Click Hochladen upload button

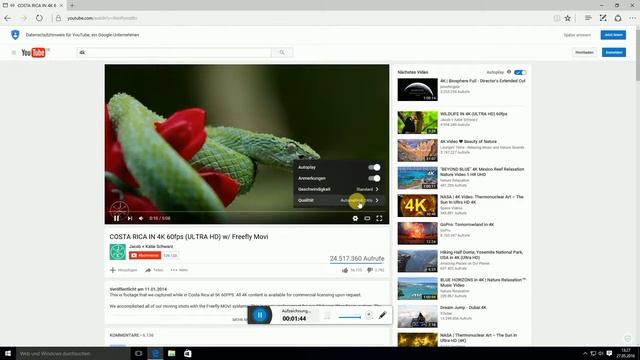[x=584, y=52]
